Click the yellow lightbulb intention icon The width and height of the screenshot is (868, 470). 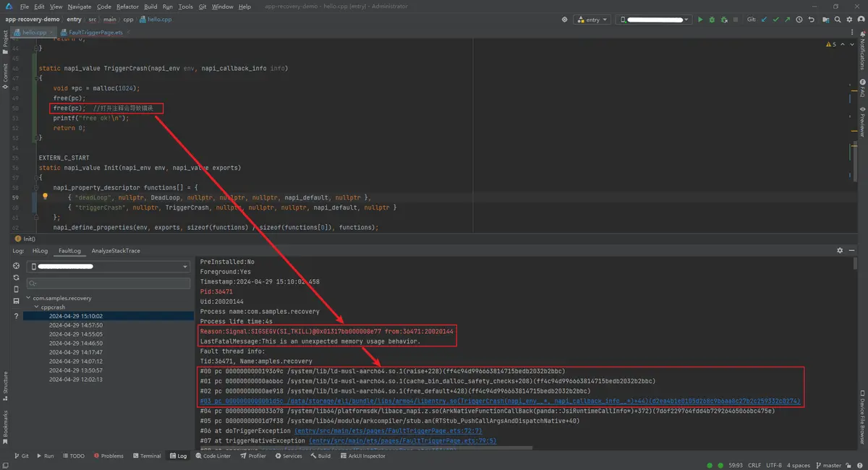45,197
